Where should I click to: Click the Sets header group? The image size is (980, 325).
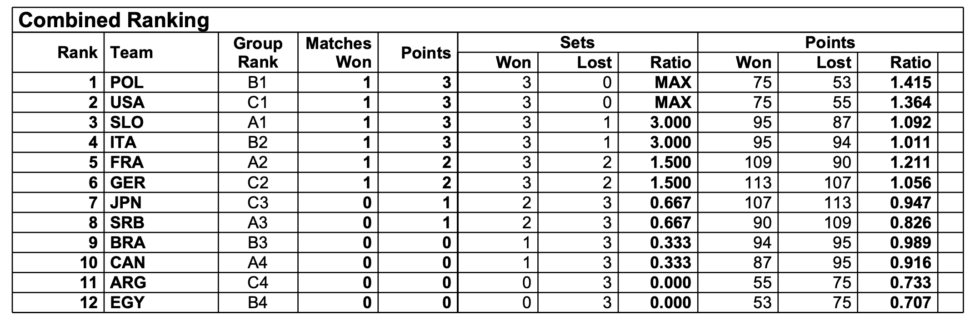[577, 43]
